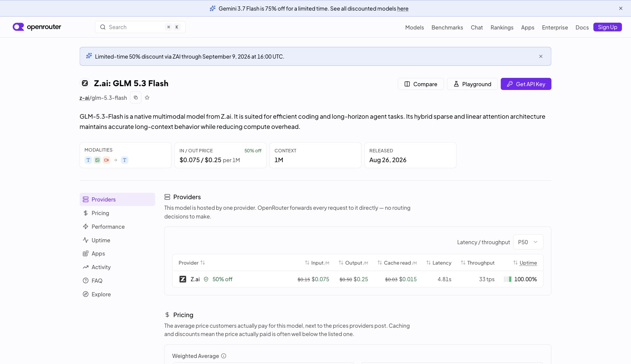Open Rankings in the top navigation
Image resolution: width=631 pixels, height=364 pixels.
click(x=502, y=28)
